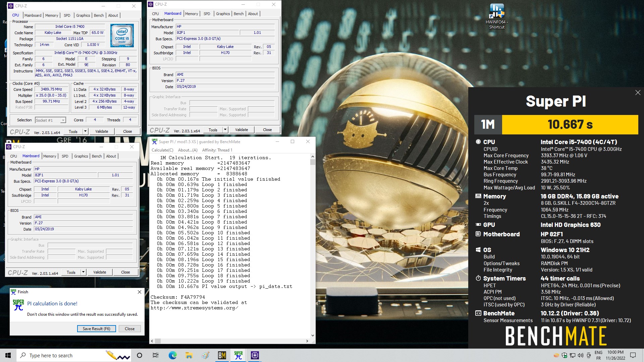
Task: Open About tab in CPU-Z above Finish dialog
Action: tap(111, 156)
